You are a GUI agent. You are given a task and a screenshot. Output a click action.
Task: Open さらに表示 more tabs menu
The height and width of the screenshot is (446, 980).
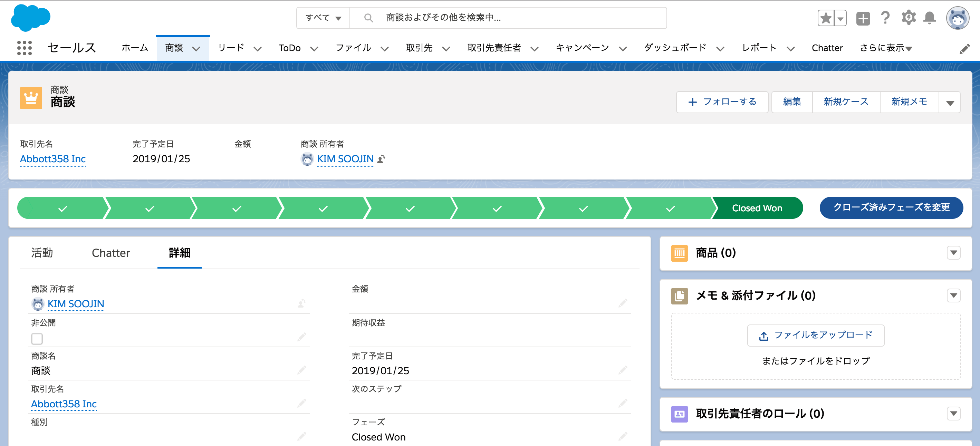coord(886,48)
